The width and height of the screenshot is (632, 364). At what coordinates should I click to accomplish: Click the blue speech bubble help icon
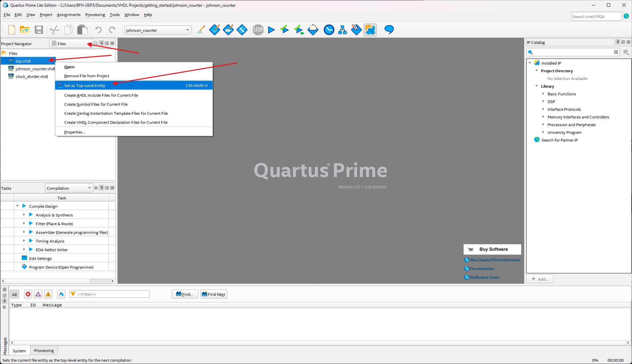(x=389, y=30)
